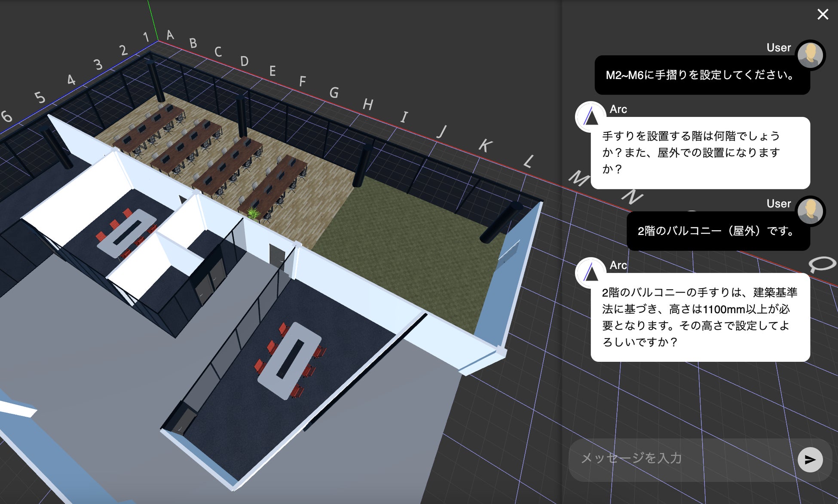Click the Arc logo beside first reply
Viewport: 838px width, 504px height.
(x=590, y=117)
